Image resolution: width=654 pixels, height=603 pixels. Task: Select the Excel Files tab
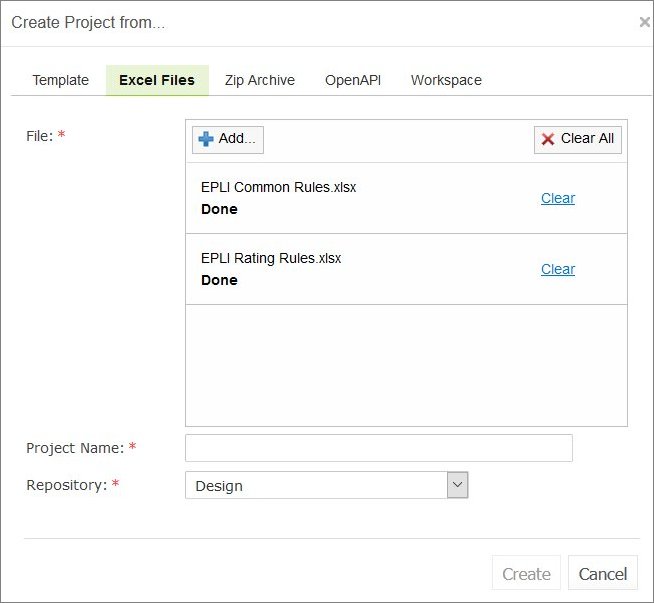(157, 80)
